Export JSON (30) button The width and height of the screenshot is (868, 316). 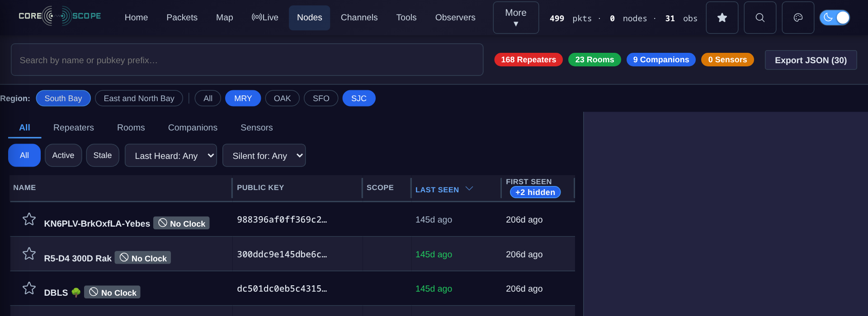[x=811, y=60]
